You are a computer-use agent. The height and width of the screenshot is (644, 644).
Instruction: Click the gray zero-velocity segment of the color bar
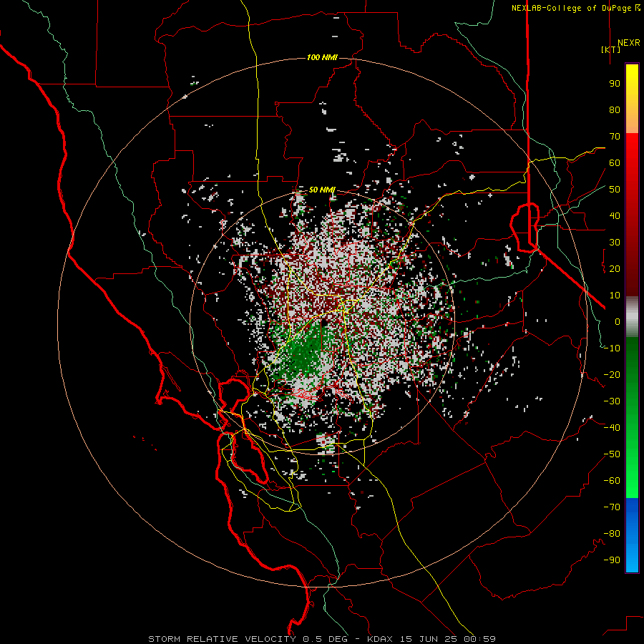[x=632, y=317]
